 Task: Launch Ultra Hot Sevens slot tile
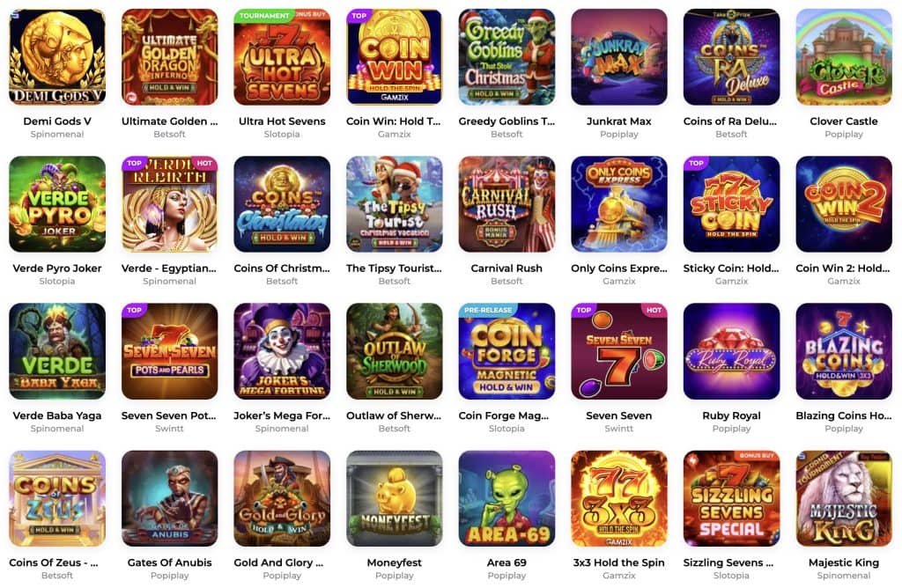click(x=282, y=56)
